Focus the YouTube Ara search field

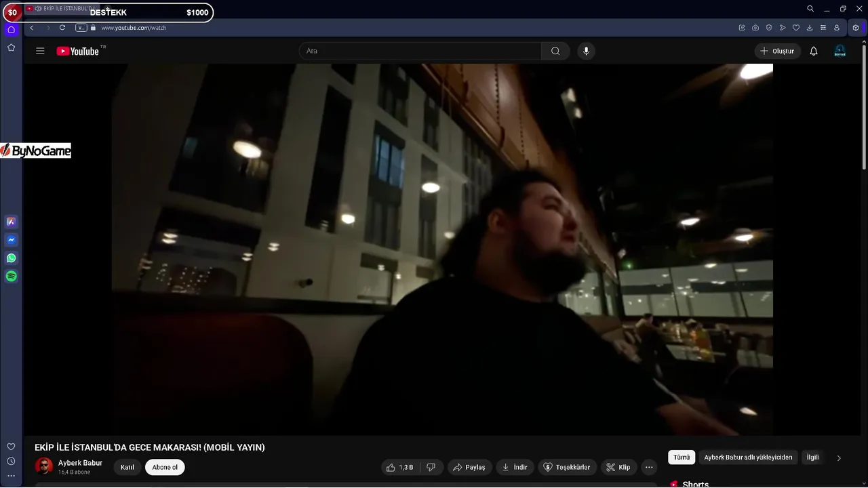tap(420, 51)
